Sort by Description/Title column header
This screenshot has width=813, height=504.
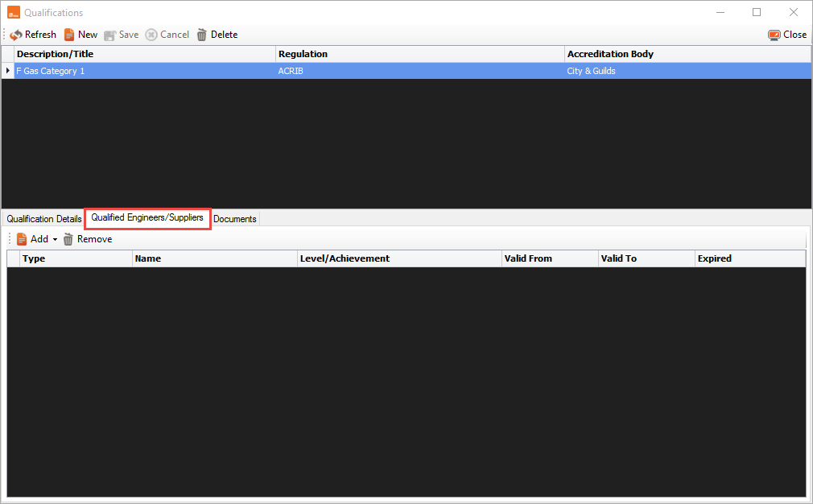coord(145,54)
